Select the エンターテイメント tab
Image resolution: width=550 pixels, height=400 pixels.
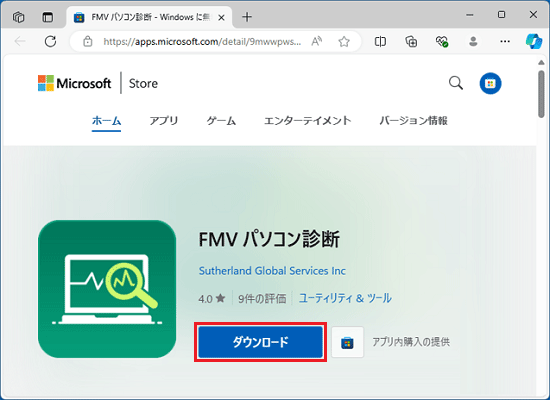(x=307, y=121)
